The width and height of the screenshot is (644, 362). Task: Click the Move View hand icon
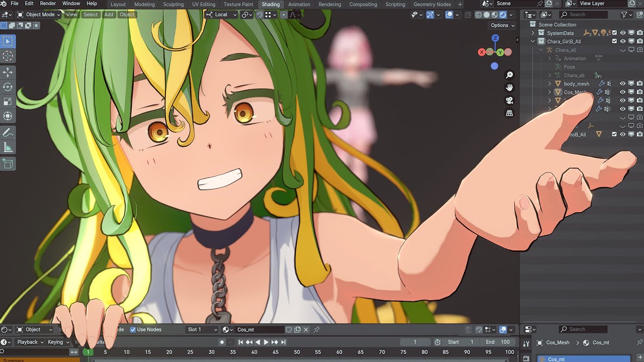coord(509,87)
